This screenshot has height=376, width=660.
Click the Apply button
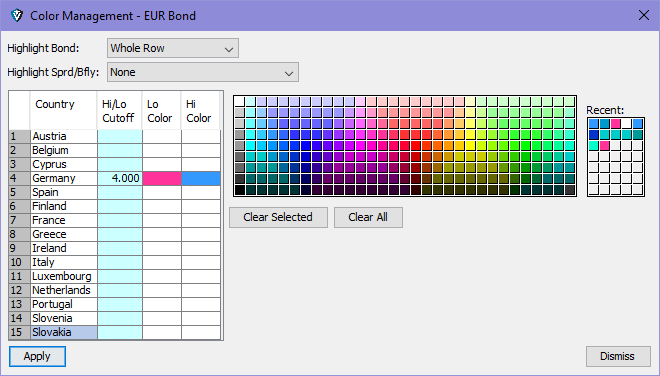click(x=37, y=356)
